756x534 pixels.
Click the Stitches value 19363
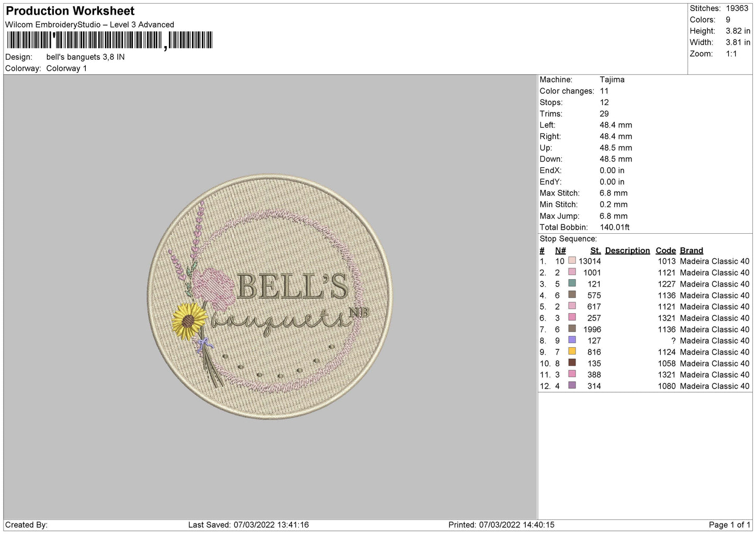[737, 8]
